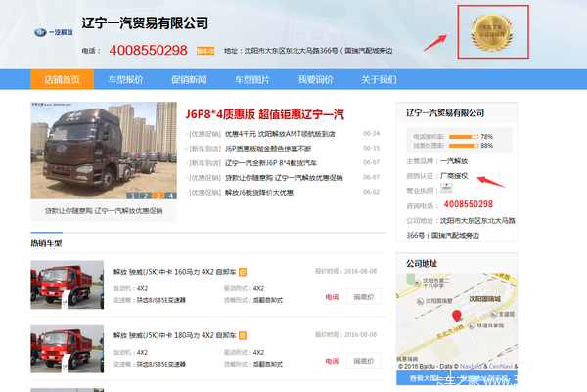This screenshot has width=587, height=392.
Task: Click the gold certified dealer medal badge
Action: coord(492,32)
